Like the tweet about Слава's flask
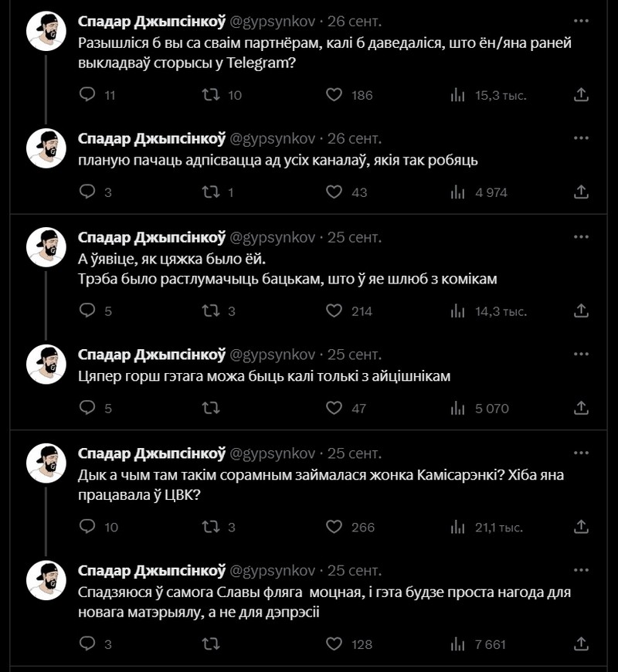The height and width of the screenshot is (672, 618). coord(334,643)
